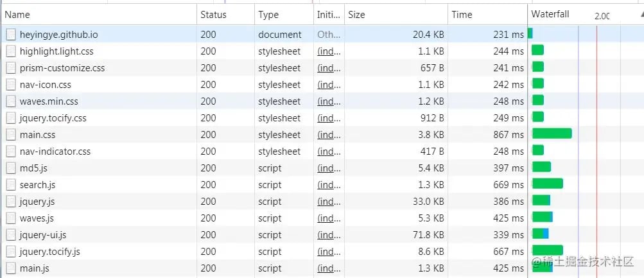Click the file icon for main.css
The height and width of the screenshot is (278, 644).
11,135
